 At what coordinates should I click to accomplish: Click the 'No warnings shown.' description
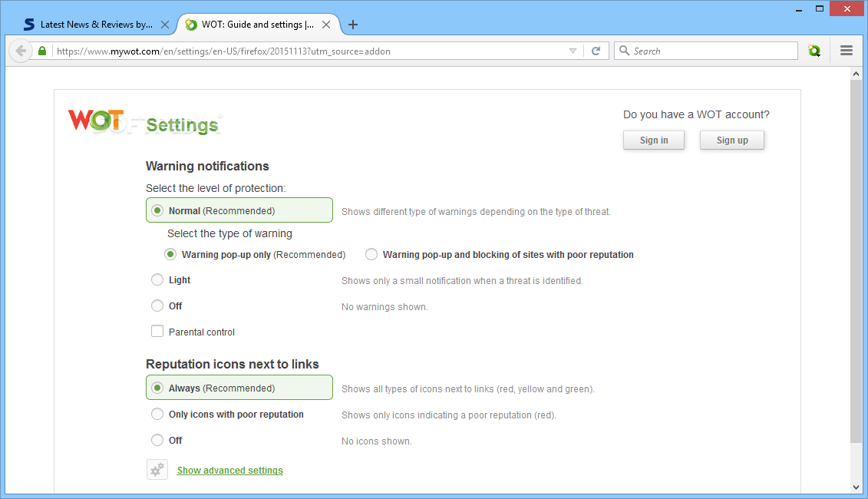(x=384, y=307)
